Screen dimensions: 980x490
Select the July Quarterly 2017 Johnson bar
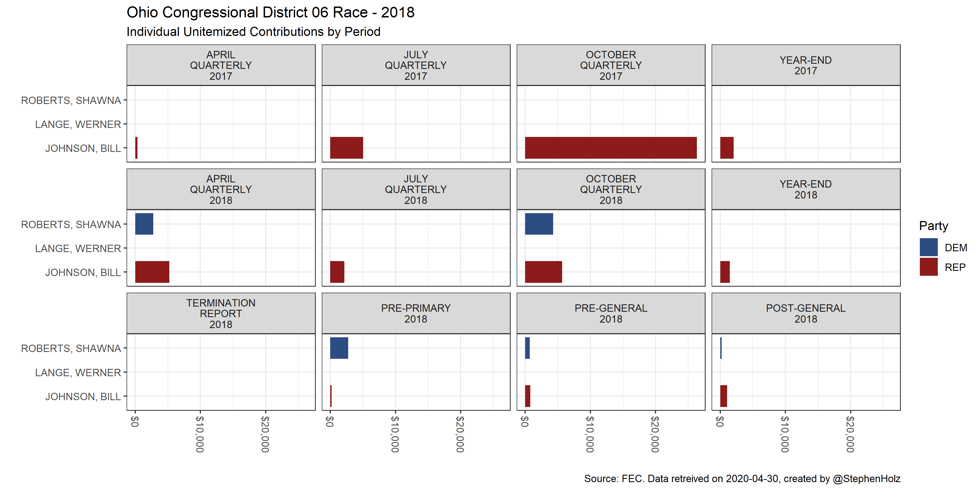(346, 148)
